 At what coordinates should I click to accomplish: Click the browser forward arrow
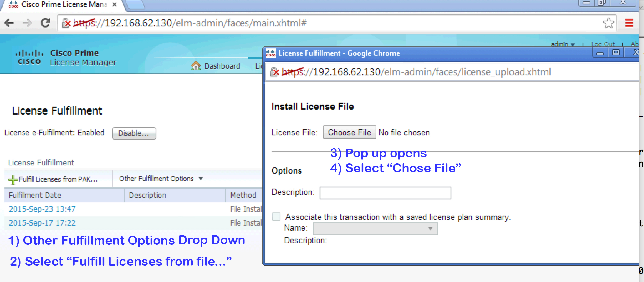coord(28,23)
